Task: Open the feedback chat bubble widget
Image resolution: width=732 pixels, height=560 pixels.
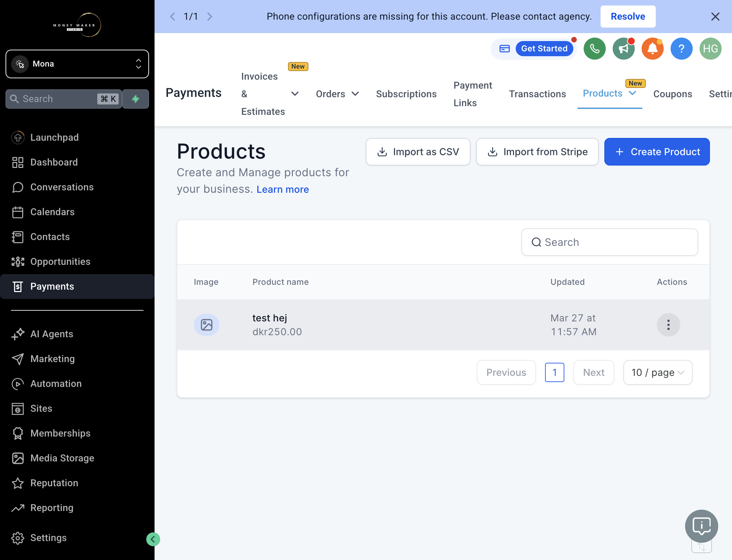Action: point(701,526)
